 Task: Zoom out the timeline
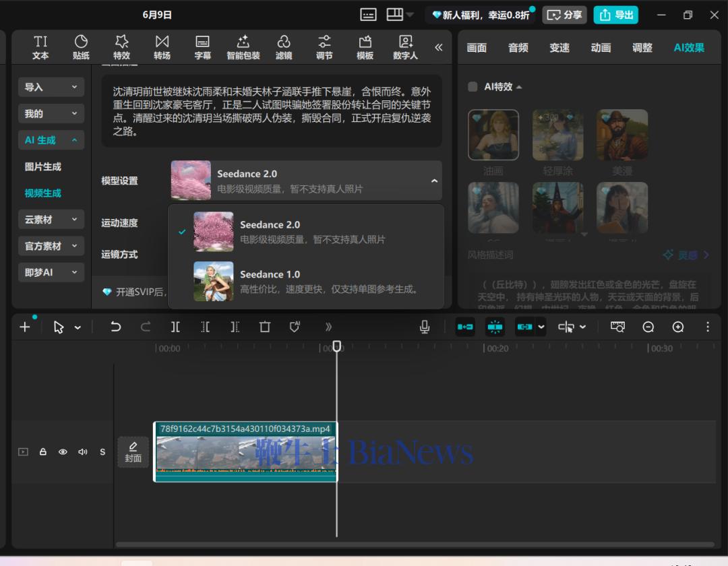coord(648,327)
